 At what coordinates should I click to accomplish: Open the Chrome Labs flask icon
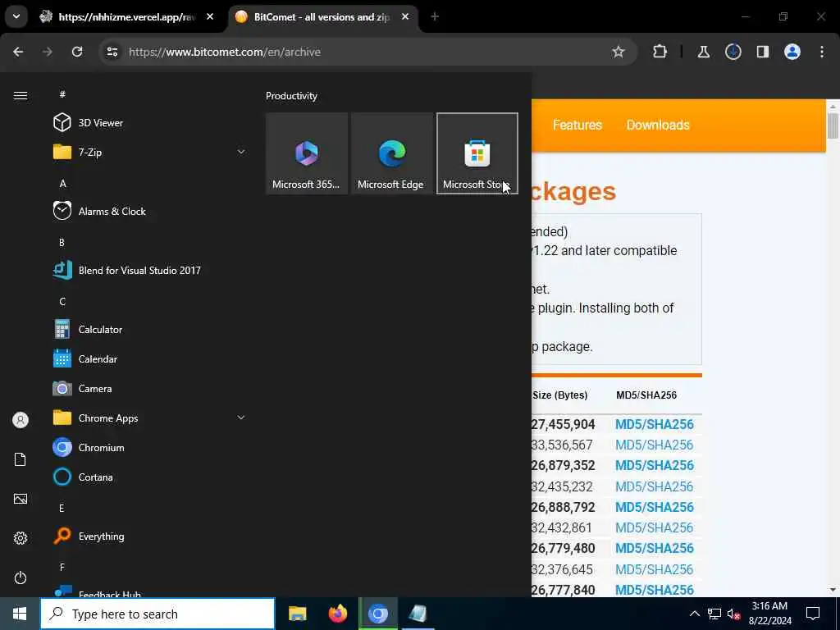(x=703, y=52)
